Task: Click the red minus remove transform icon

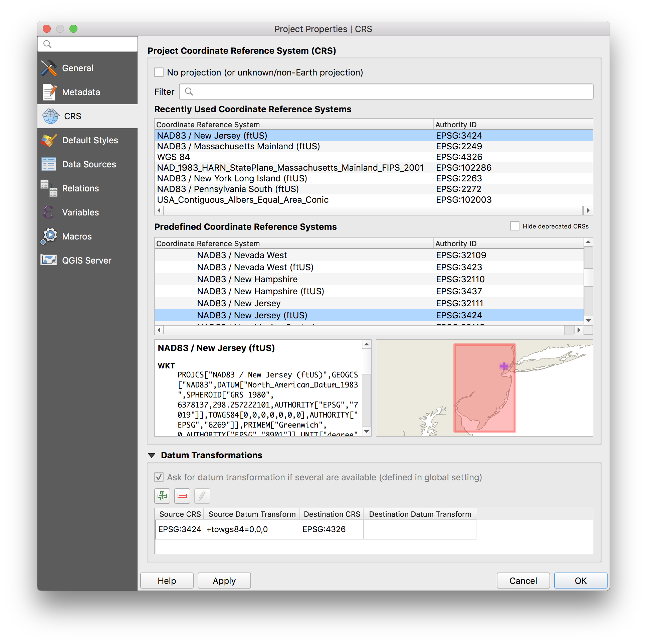Action: tap(182, 496)
